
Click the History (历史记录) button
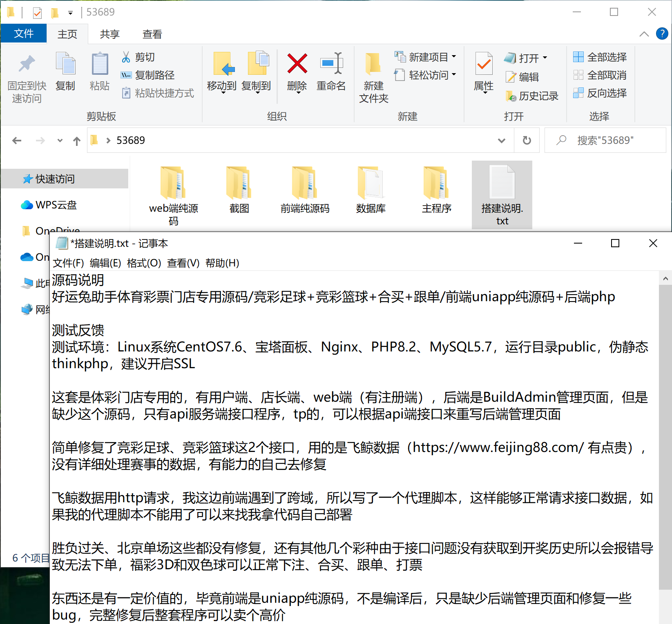532,96
